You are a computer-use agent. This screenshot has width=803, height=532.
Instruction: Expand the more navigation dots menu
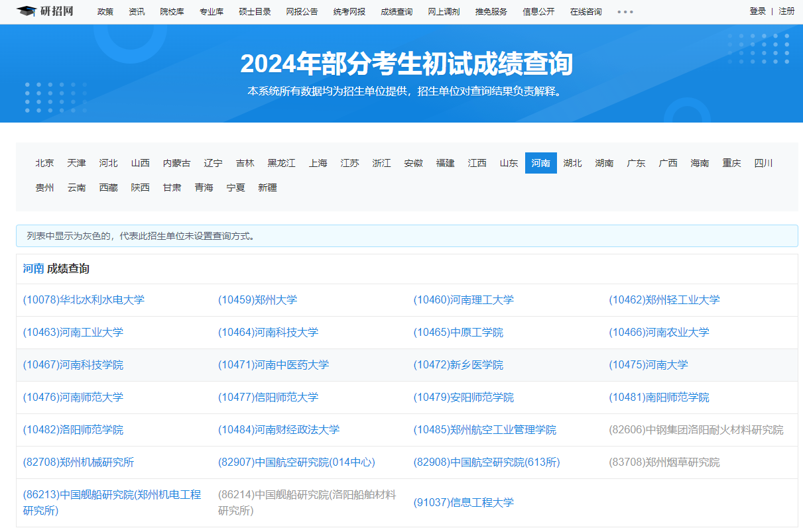625,12
